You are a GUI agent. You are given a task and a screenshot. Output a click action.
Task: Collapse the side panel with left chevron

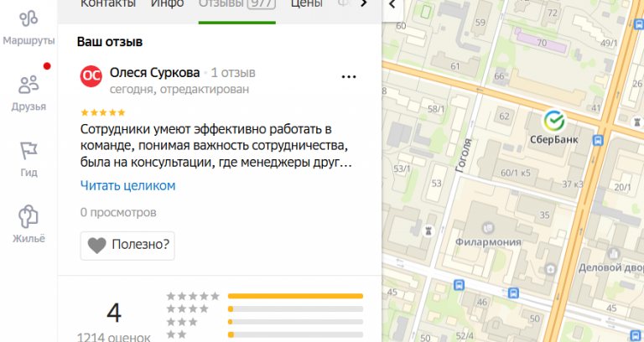pos(392,4)
